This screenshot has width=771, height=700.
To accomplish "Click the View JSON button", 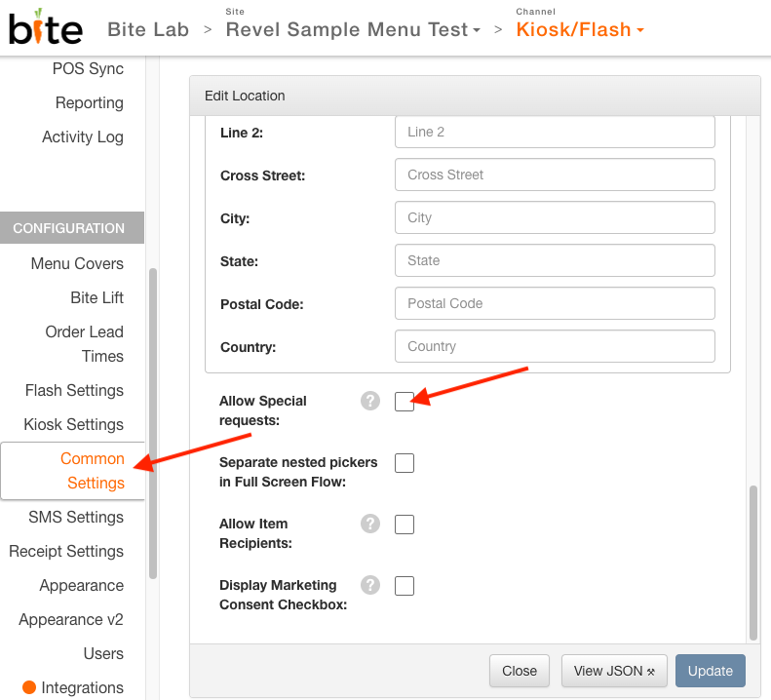I will point(614,671).
